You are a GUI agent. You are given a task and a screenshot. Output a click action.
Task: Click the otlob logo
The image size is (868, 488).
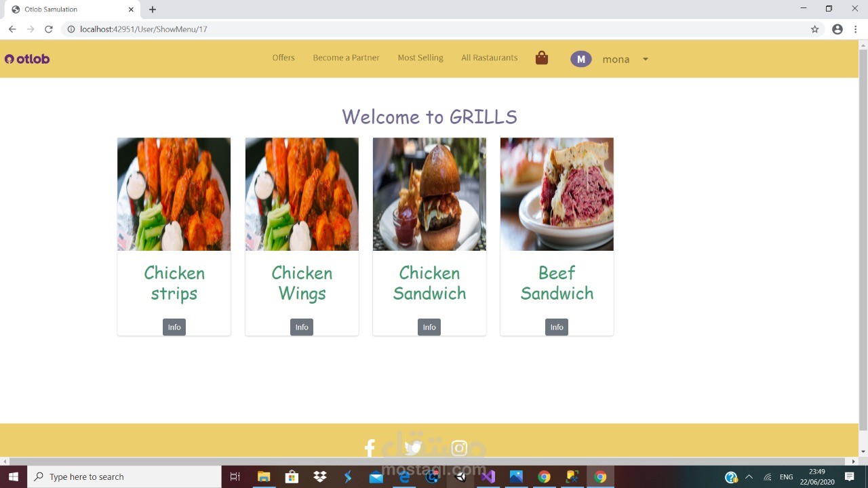pyautogui.click(x=27, y=59)
